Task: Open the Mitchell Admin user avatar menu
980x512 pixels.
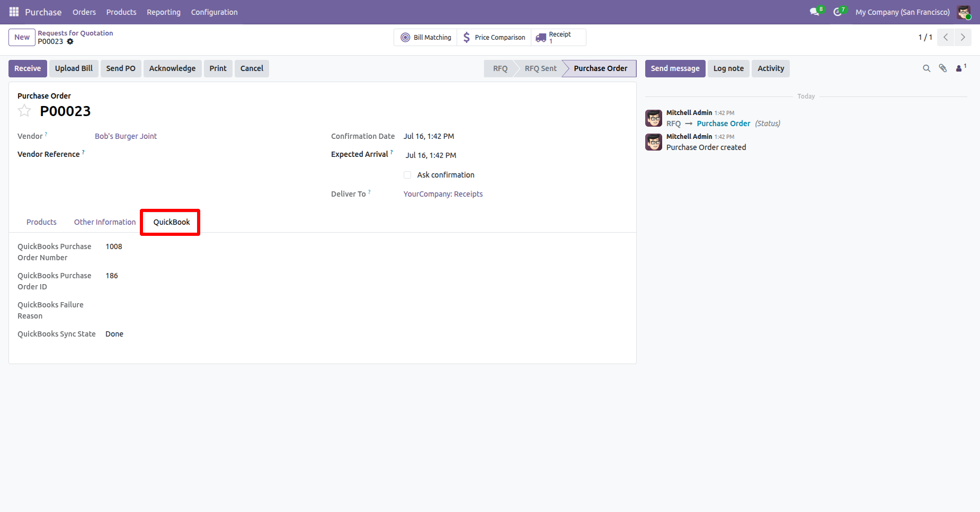Action: click(964, 12)
